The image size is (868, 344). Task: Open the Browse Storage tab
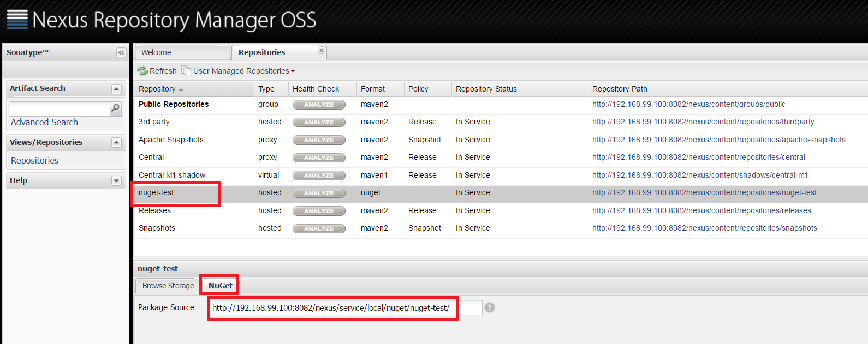tap(168, 286)
